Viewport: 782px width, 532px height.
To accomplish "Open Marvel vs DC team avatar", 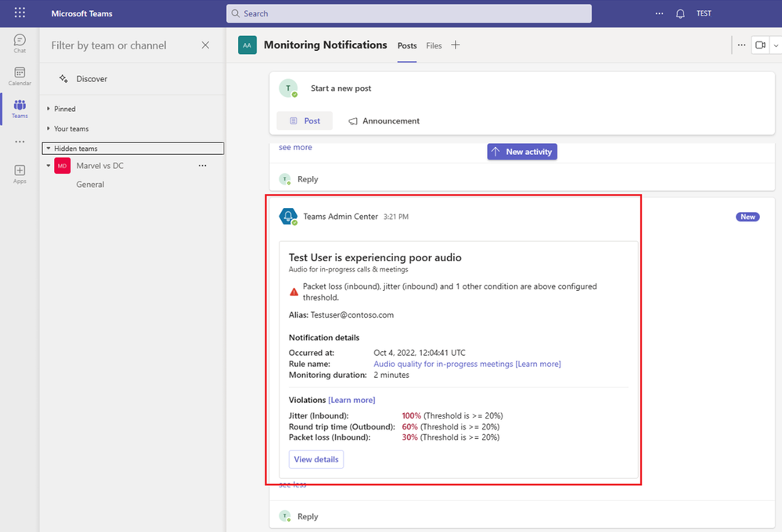I will pyautogui.click(x=63, y=166).
